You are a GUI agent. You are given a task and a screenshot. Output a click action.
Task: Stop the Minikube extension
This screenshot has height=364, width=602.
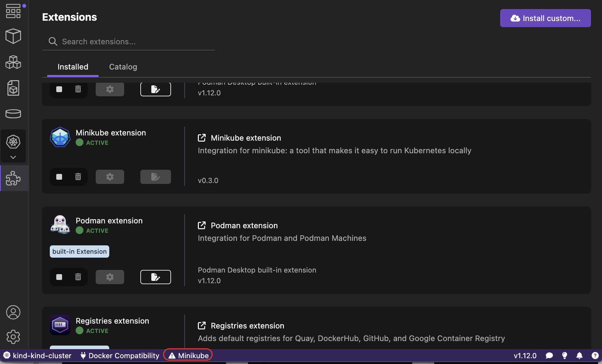pos(59,177)
